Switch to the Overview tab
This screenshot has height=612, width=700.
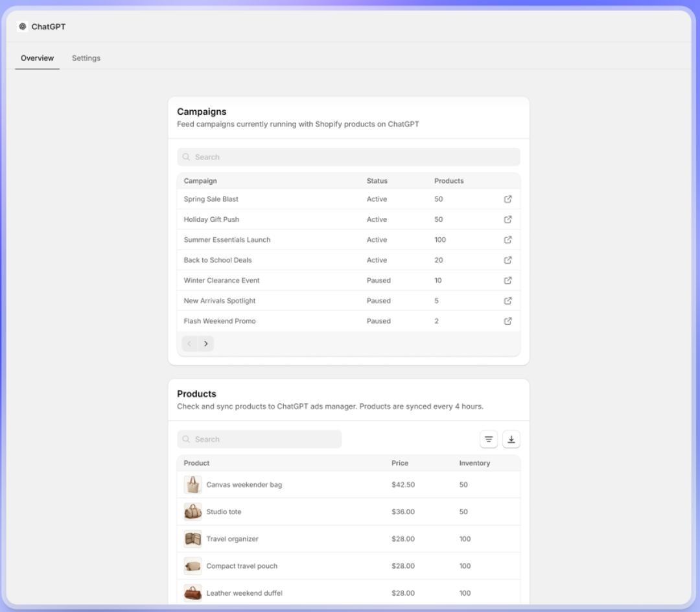pos(37,58)
